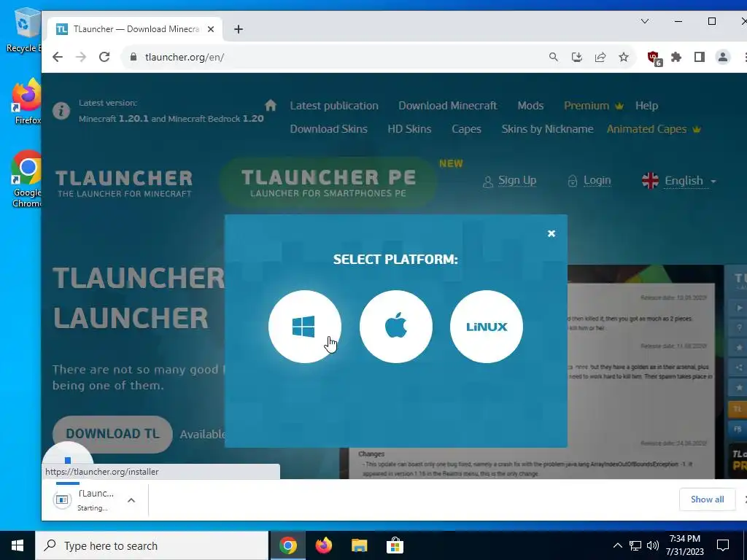Image resolution: width=747 pixels, height=560 pixels.
Task: Click the taskbar search box
Action: click(152, 545)
